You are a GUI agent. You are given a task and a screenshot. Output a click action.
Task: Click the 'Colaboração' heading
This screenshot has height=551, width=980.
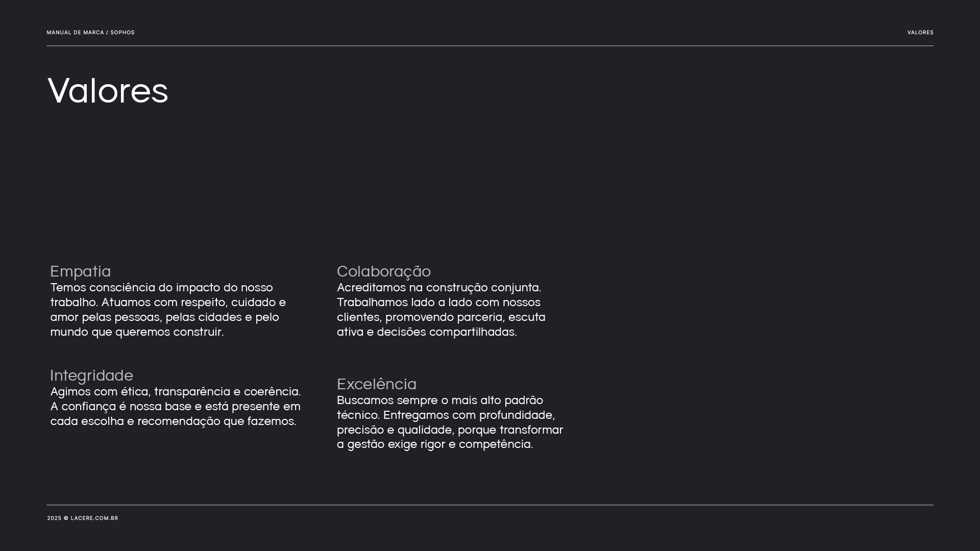point(384,271)
